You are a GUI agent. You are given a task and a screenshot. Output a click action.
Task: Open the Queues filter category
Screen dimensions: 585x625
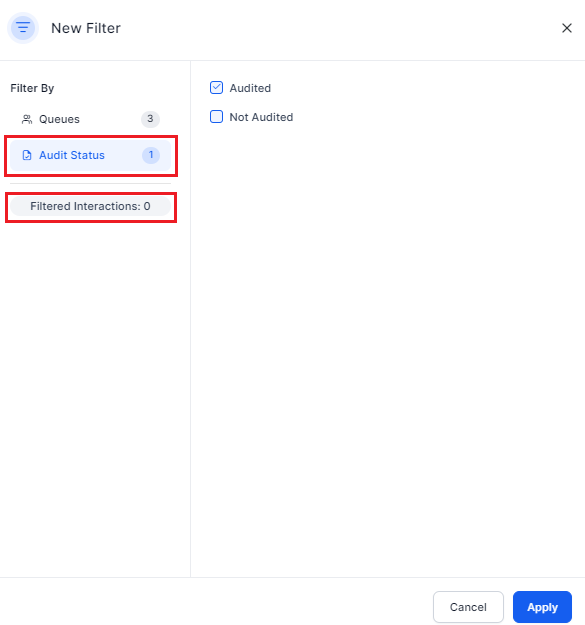pos(90,119)
